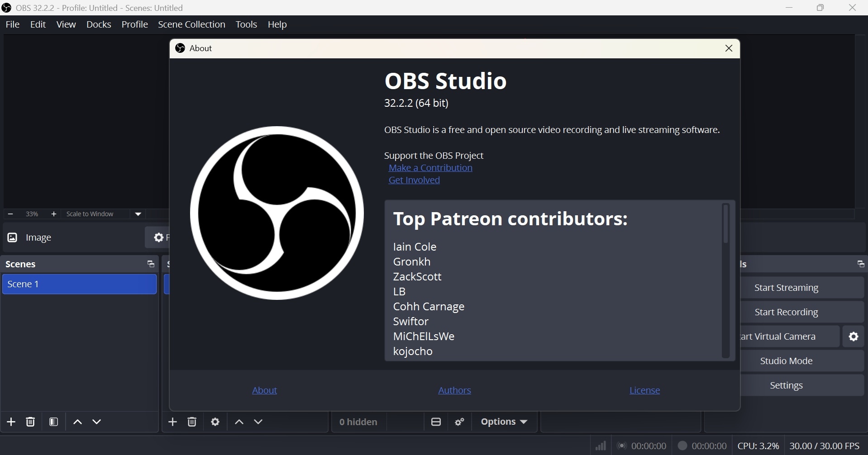Expand the mixer Options dropdown
868x455 pixels.
click(x=505, y=422)
